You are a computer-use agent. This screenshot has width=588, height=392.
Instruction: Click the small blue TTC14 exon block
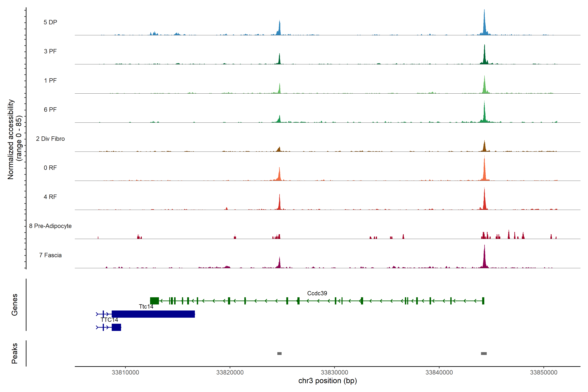[x=116, y=327]
